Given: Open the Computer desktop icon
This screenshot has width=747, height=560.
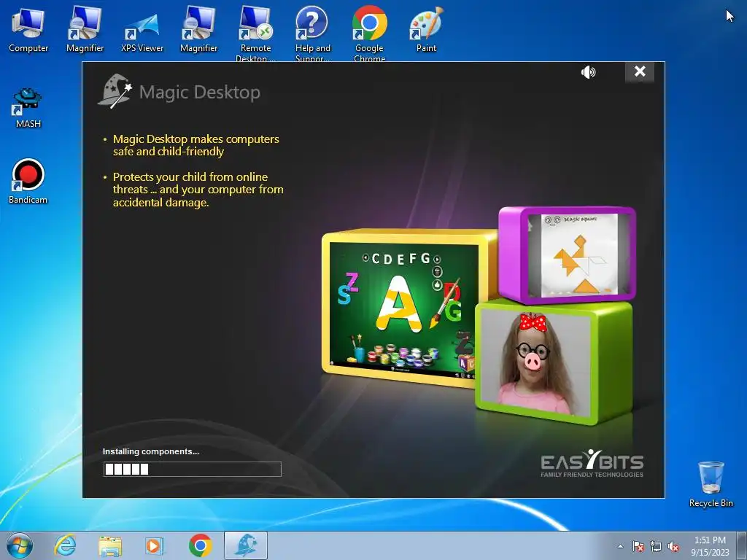Looking at the screenshot, I should pos(28,29).
